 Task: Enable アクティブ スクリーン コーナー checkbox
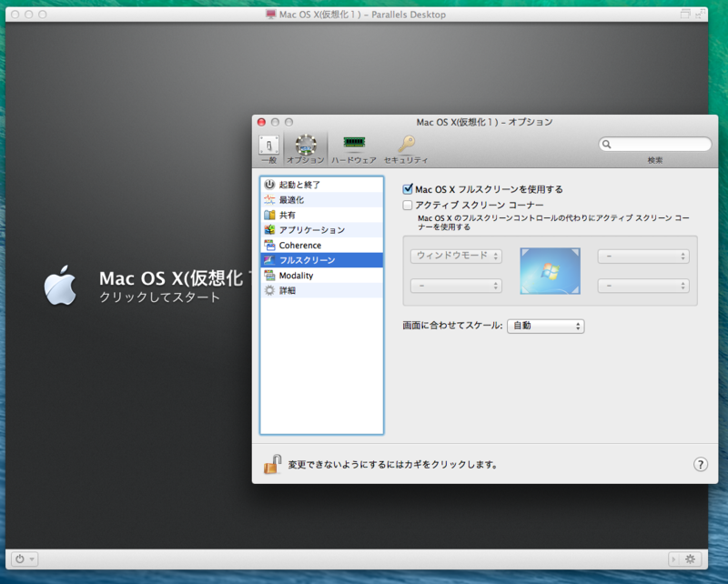pyautogui.click(x=408, y=205)
